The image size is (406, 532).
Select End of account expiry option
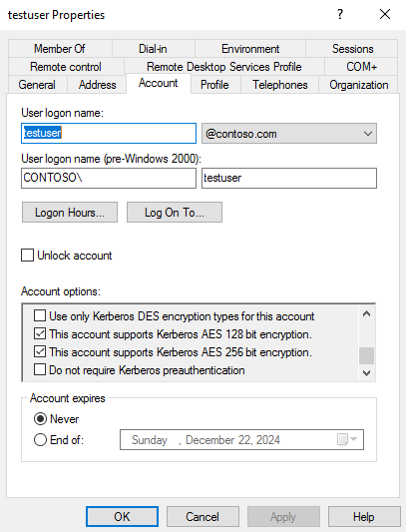coord(40,440)
